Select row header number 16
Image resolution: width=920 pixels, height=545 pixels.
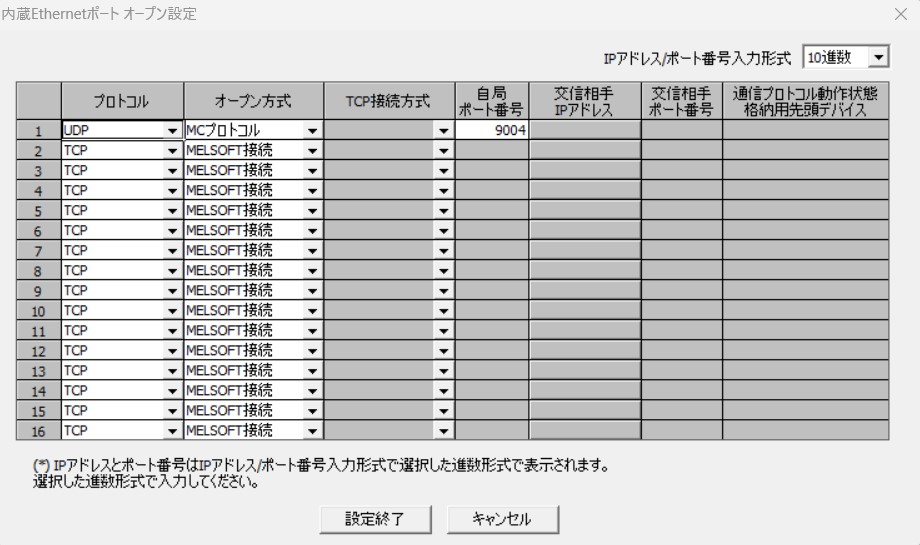(38, 430)
